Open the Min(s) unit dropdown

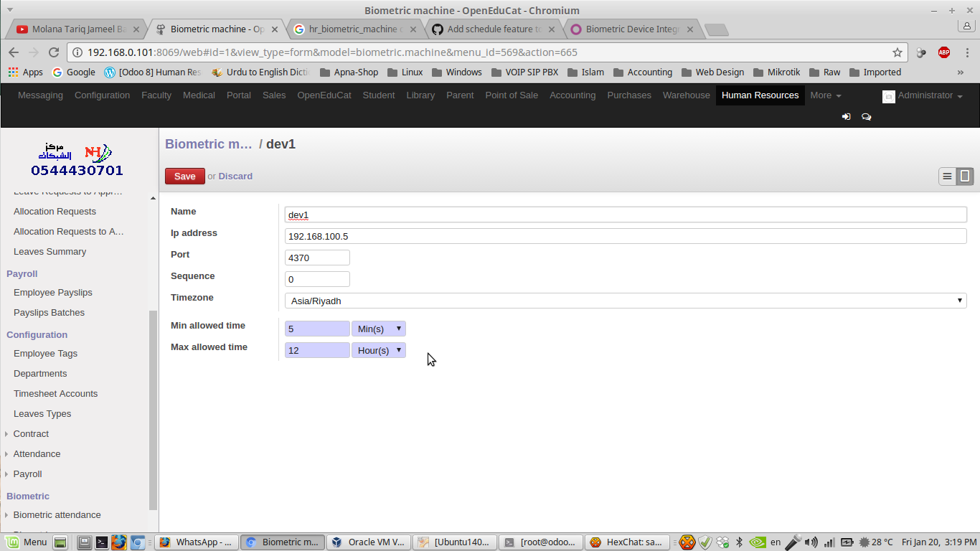(379, 329)
